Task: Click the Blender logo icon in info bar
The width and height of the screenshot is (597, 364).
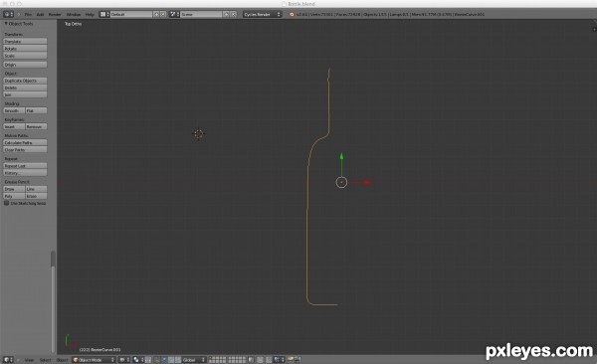Action: point(292,14)
